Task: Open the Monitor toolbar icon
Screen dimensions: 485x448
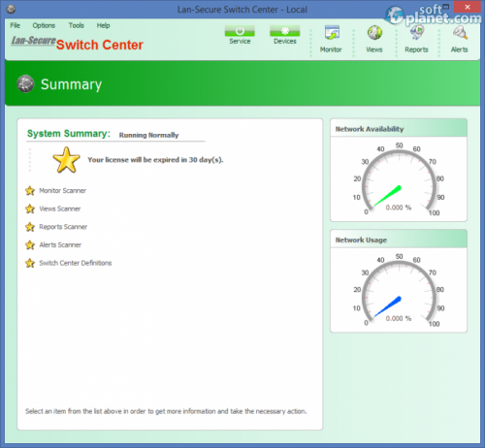Action: 332,33
